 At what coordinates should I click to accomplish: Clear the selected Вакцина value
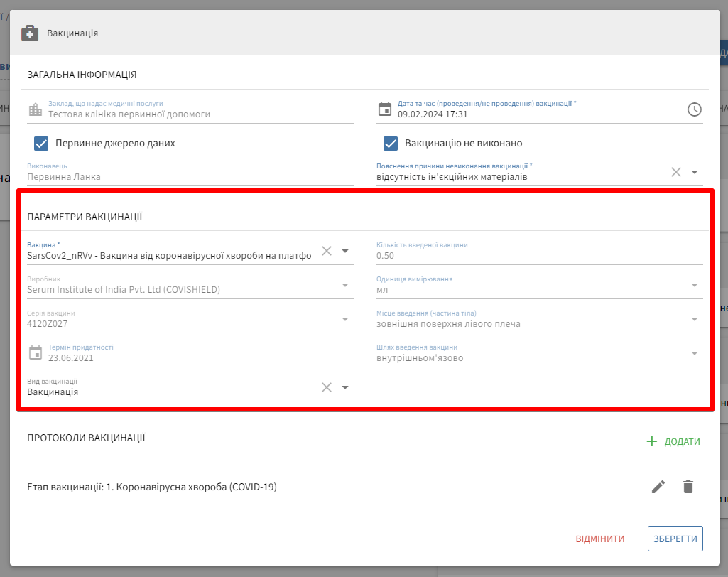coord(327,251)
